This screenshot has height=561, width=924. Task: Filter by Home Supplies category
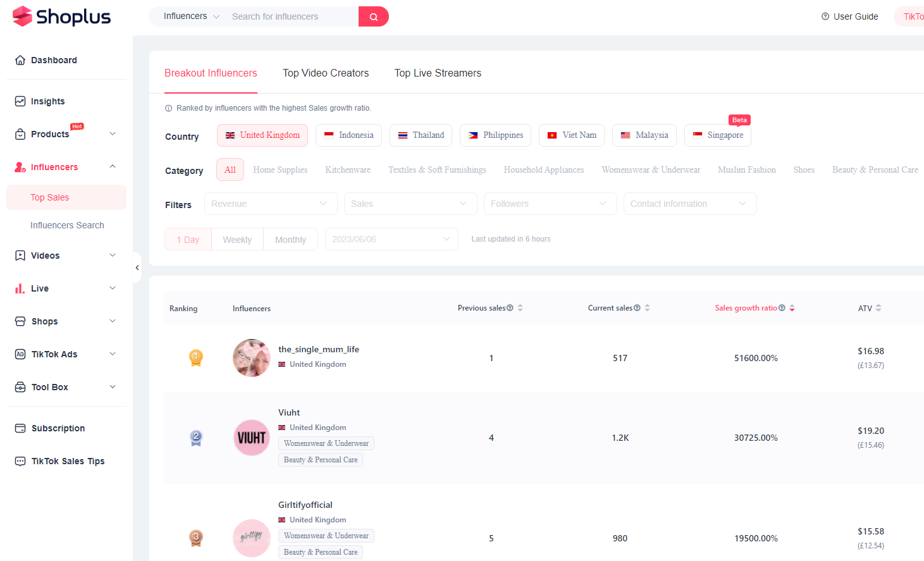280,170
